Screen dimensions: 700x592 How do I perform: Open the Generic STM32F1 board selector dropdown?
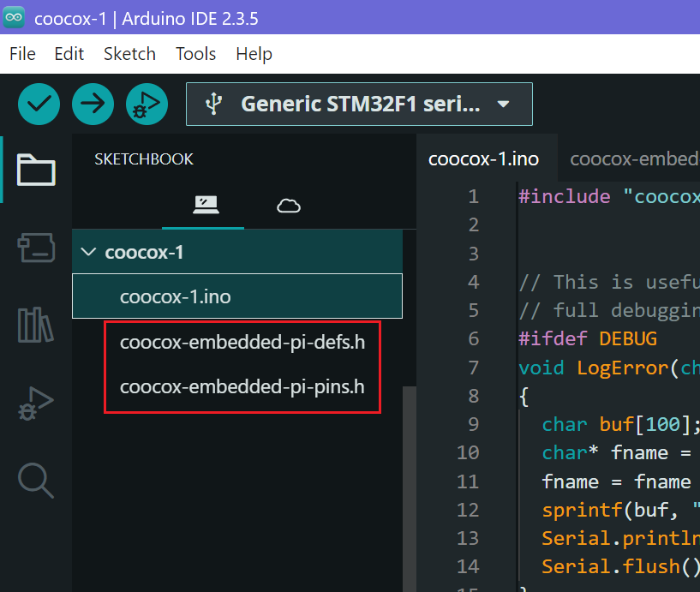click(360, 105)
